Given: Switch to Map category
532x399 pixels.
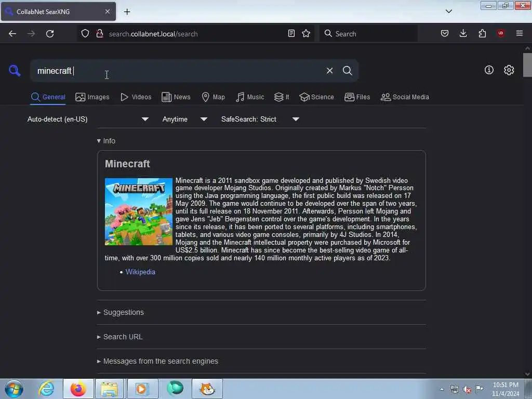Looking at the screenshot, I should point(213,97).
